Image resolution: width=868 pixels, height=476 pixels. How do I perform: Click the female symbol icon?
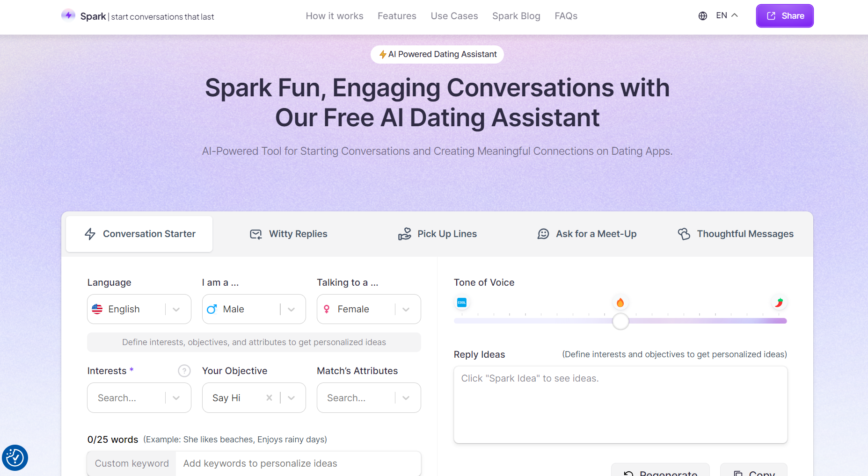tap(327, 309)
